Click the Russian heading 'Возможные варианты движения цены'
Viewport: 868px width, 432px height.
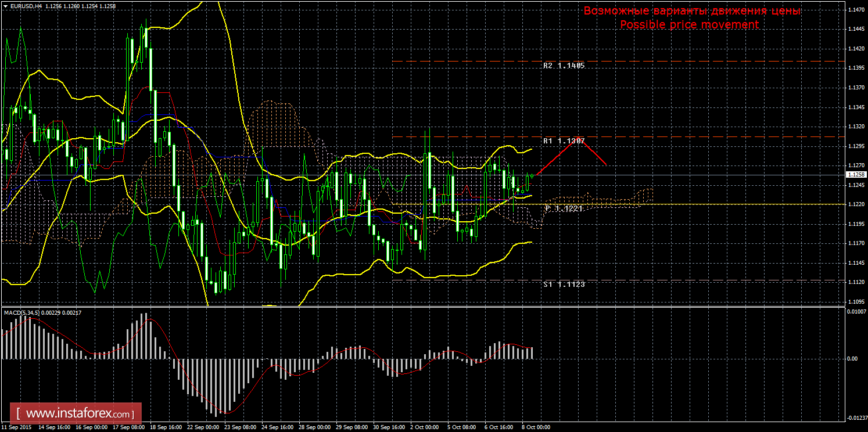click(692, 11)
